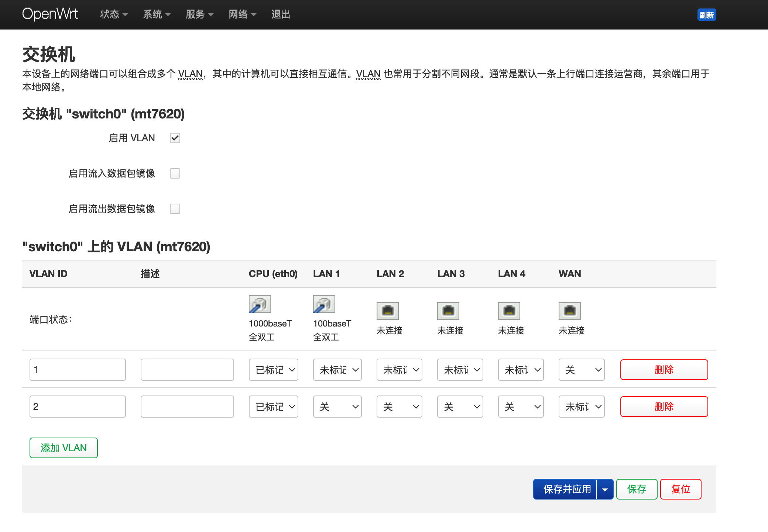Click the LAN 4 disconnected port icon
Screen dimensions: 768x532
tap(509, 311)
